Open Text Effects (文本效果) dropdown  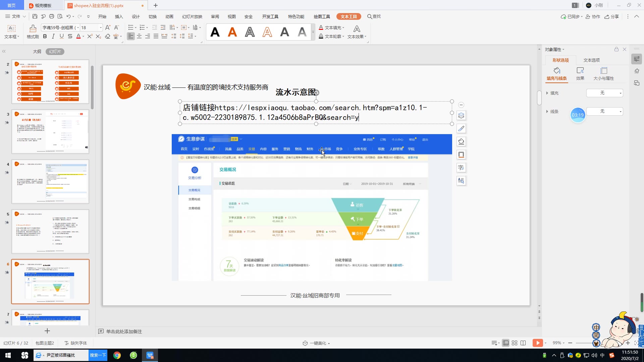point(357,33)
